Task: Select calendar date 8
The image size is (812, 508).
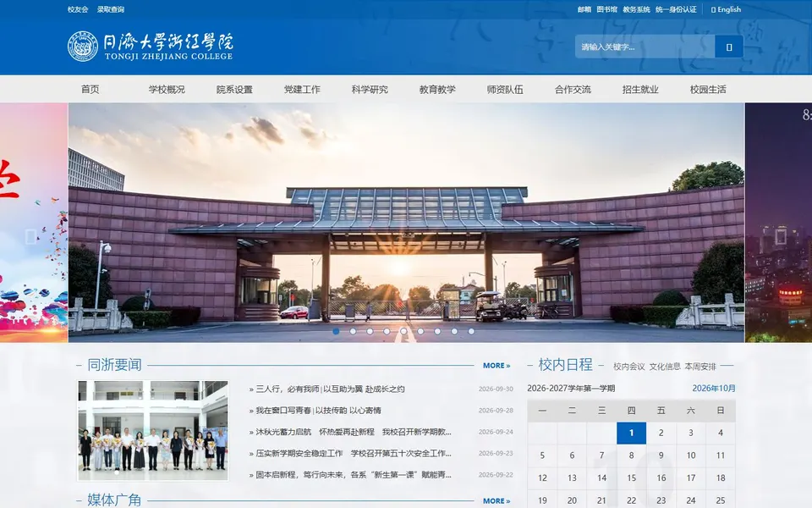Action: pyautogui.click(x=631, y=456)
